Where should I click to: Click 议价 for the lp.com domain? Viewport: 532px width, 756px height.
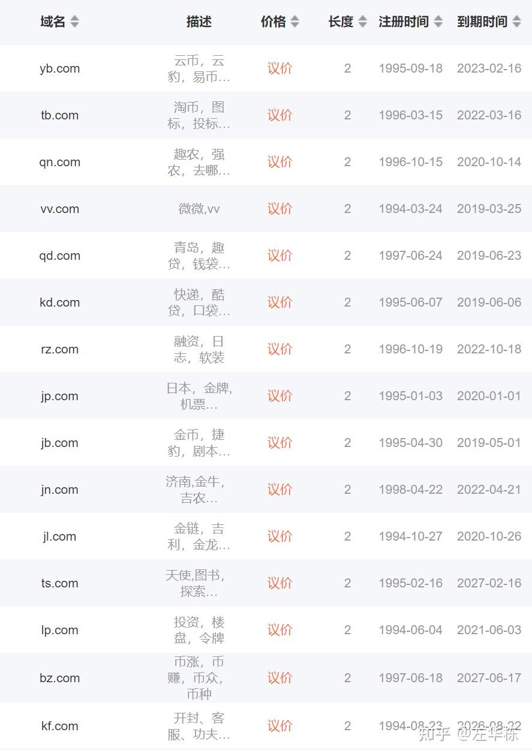click(x=279, y=630)
